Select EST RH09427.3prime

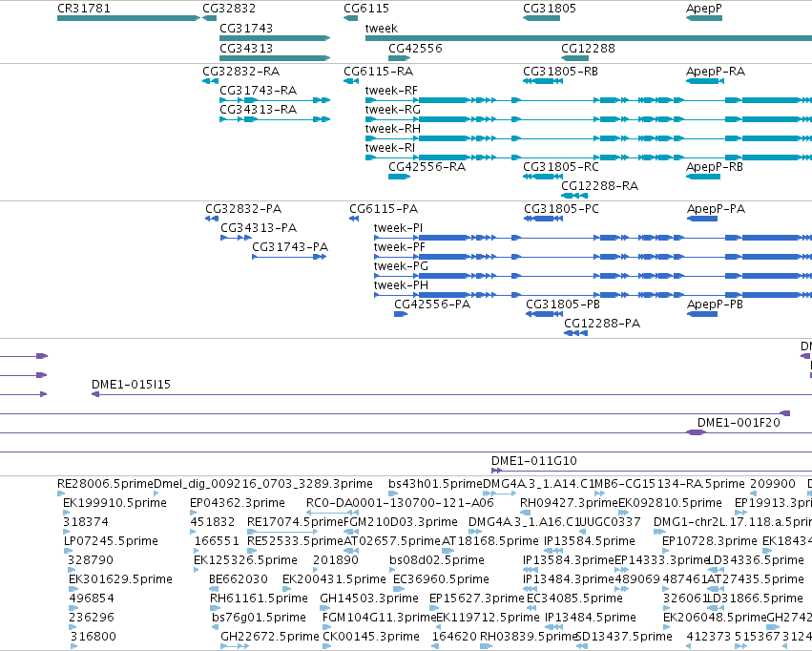(525, 514)
